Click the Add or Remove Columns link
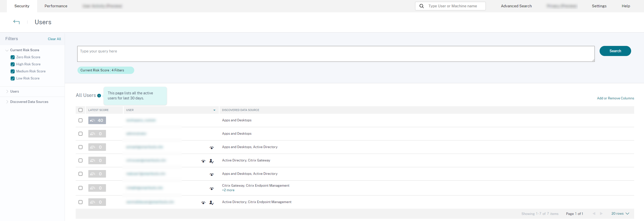The height and width of the screenshot is (221, 644). (x=615, y=98)
